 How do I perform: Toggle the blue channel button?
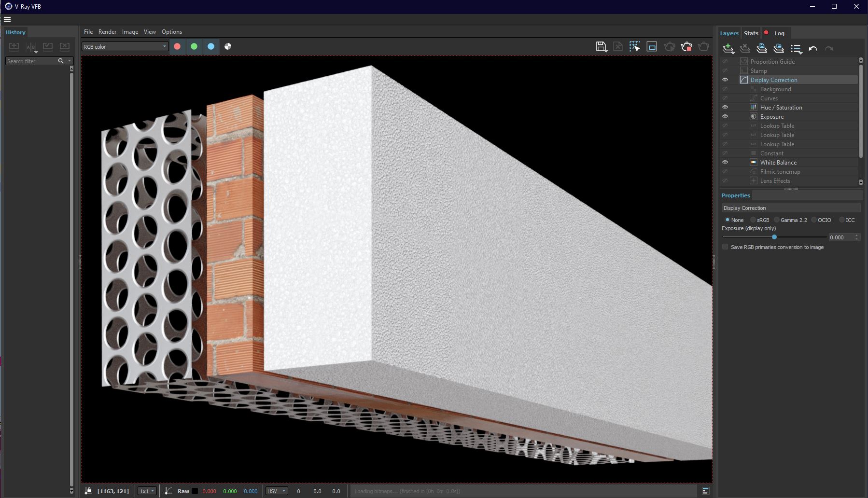[211, 46]
